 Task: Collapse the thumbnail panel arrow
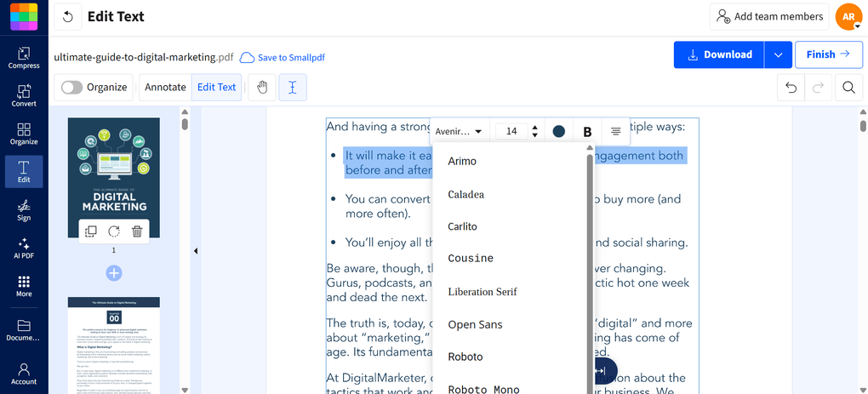click(x=196, y=251)
